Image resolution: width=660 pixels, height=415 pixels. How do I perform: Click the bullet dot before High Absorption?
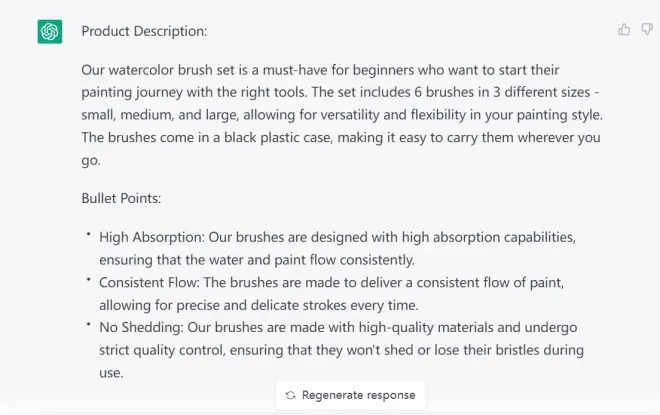tap(88, 234)
